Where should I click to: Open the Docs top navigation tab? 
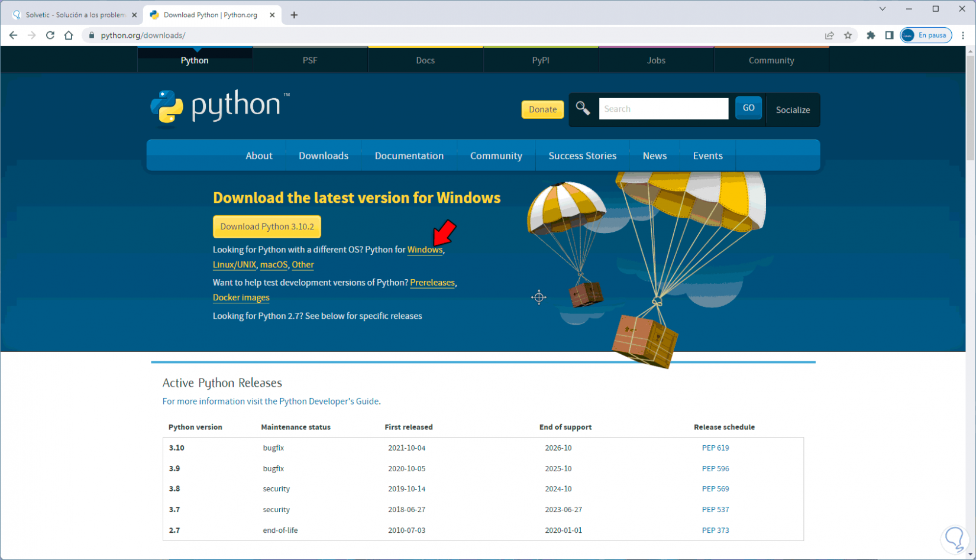pos(425,60)
